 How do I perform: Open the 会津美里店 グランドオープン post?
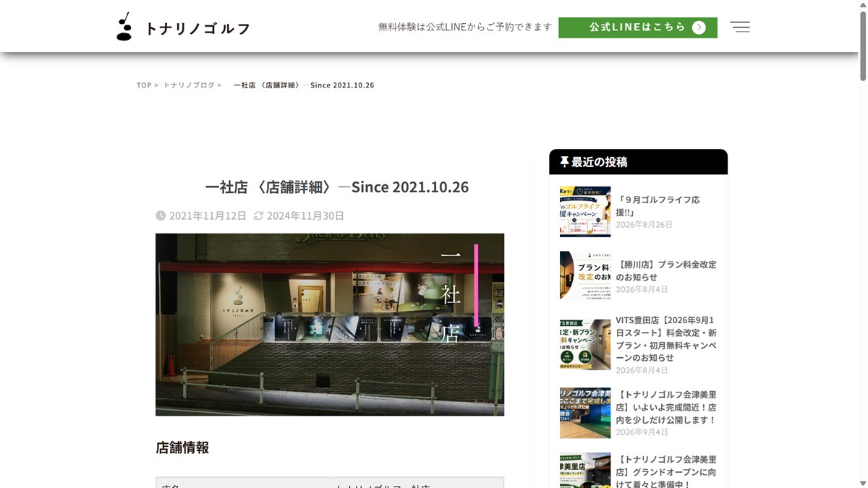pos(666,471)
